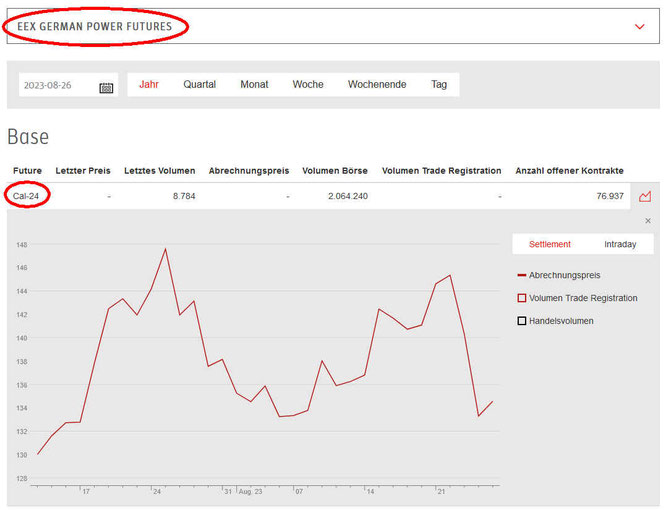Open the Woche tab
Image resolution: width=666 pixels, height=510 pixels.
click(x=308, y=85)
